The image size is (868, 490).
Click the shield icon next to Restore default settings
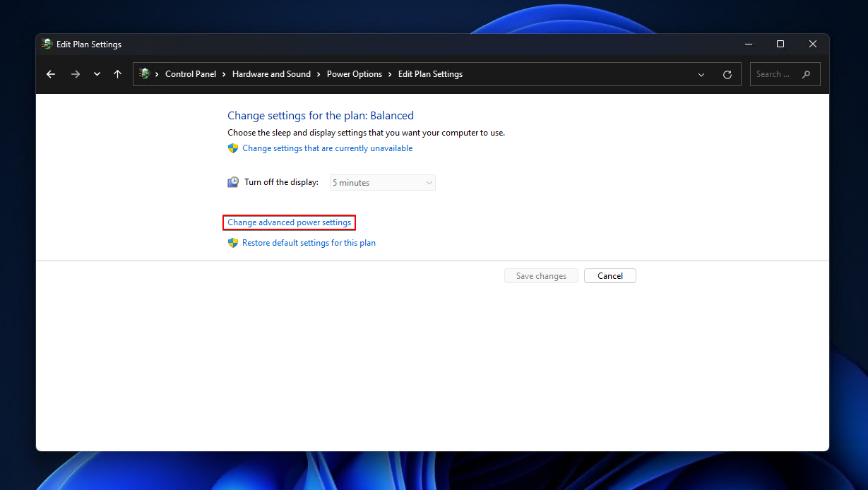coord(233,242)
